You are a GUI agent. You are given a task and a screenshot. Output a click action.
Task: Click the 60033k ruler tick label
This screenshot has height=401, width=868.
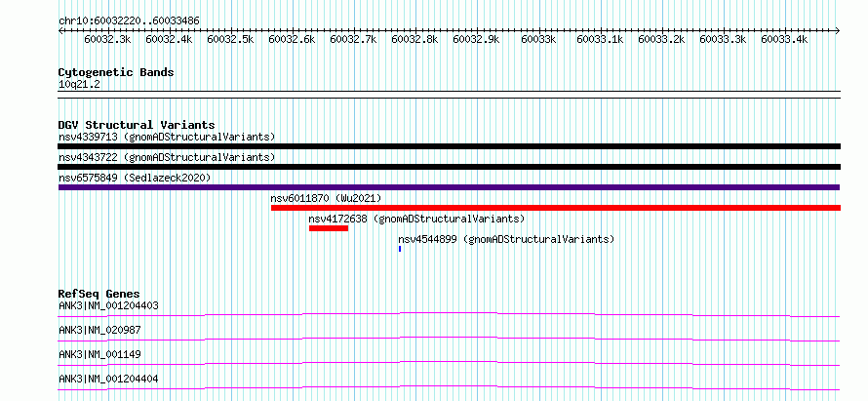click(x=538, y=39)
